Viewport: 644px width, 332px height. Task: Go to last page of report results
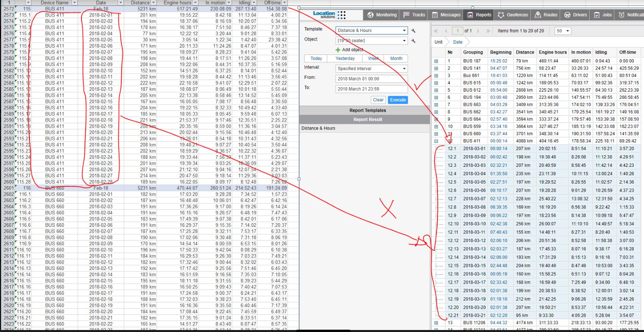pyautogui.click(x=488, y=31)
